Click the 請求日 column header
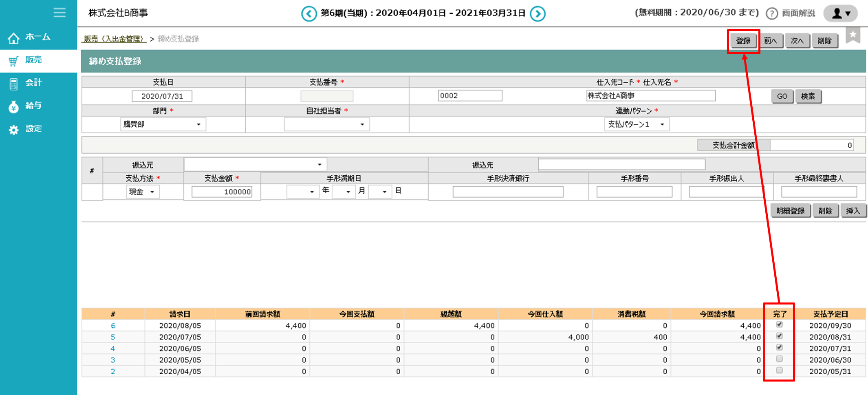Image resolution: width=868 pixels, height=395 pixels. click(180, 314)
